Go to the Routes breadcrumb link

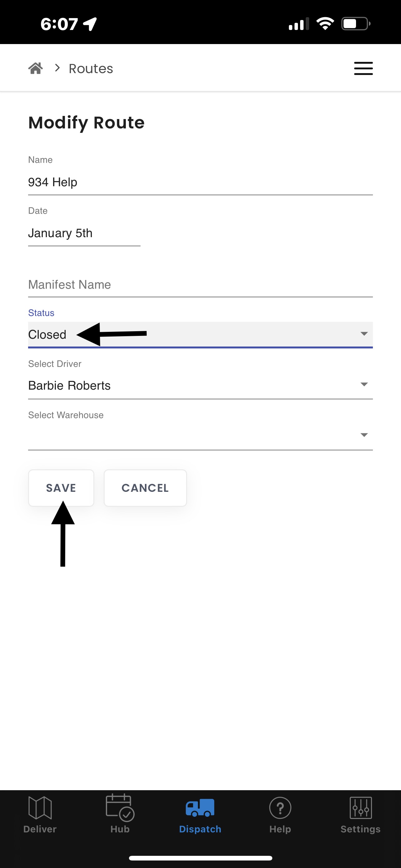[x=91, y=69]
